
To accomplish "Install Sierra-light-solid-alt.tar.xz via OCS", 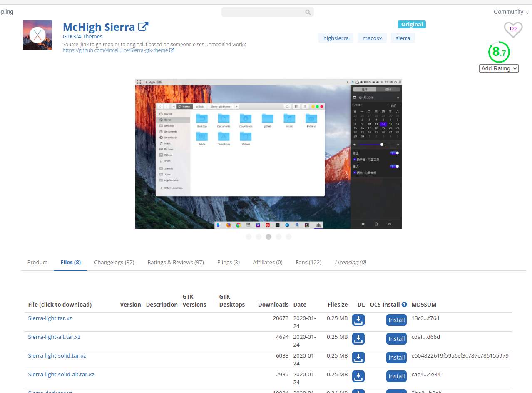I will (397, 376).
